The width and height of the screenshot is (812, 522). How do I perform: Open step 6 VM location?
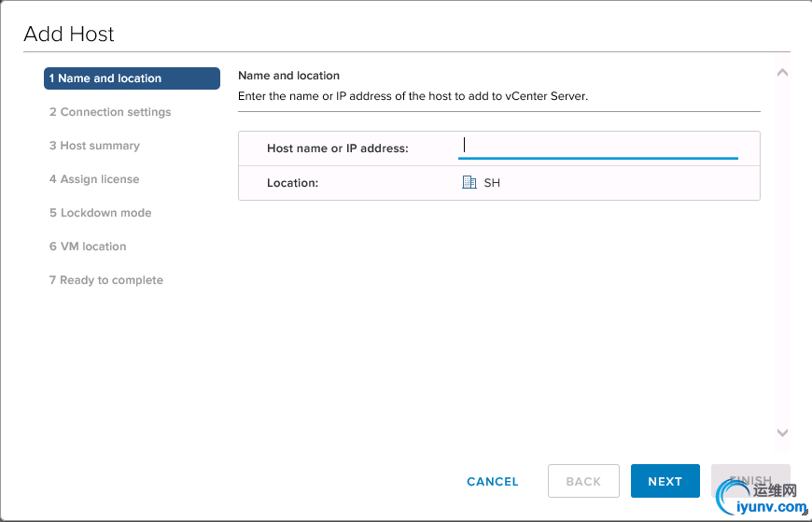pyautogui.click(x=88, y=247)
